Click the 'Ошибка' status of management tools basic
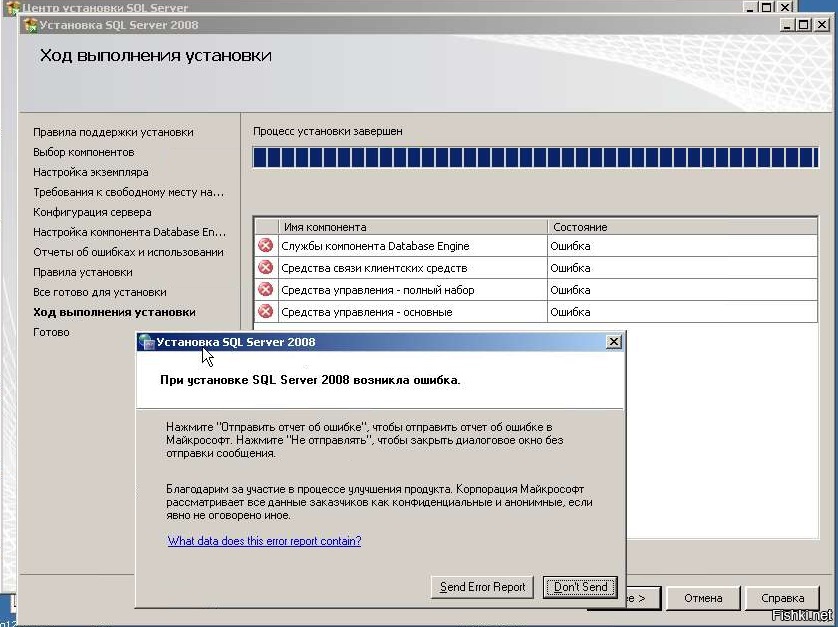The height and width of the screenshot is (627, 838). click(570, 312)
